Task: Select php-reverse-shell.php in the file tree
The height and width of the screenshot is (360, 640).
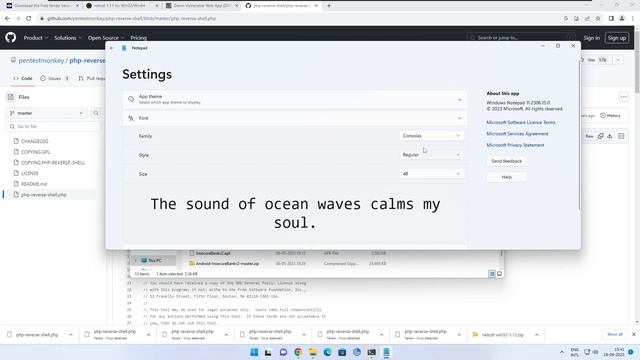Action: pos(44,195)
